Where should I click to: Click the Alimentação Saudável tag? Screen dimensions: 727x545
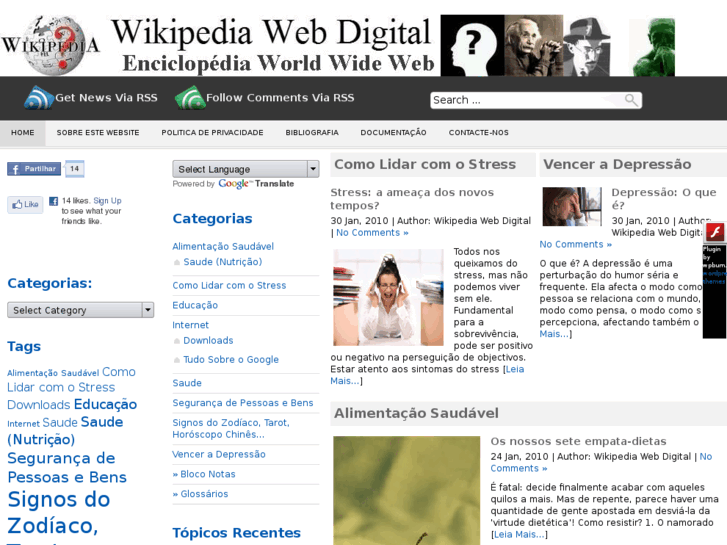coord(53,373)
